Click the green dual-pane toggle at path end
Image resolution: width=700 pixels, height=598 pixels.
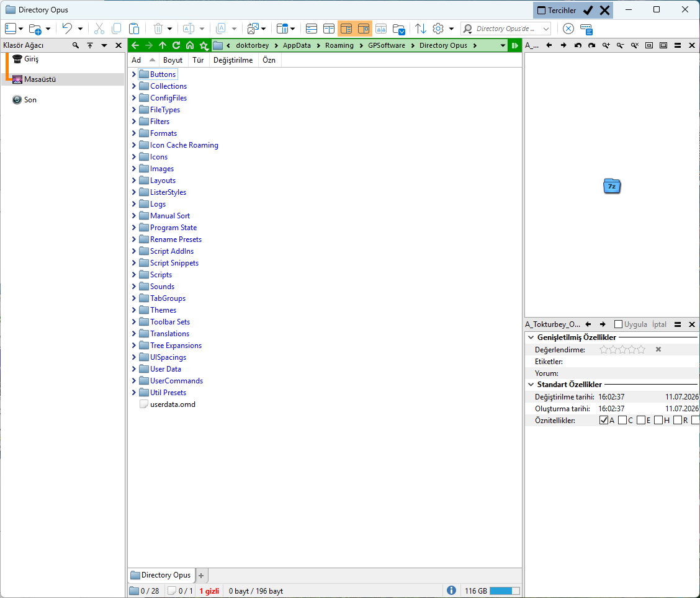tap(514, 45)
